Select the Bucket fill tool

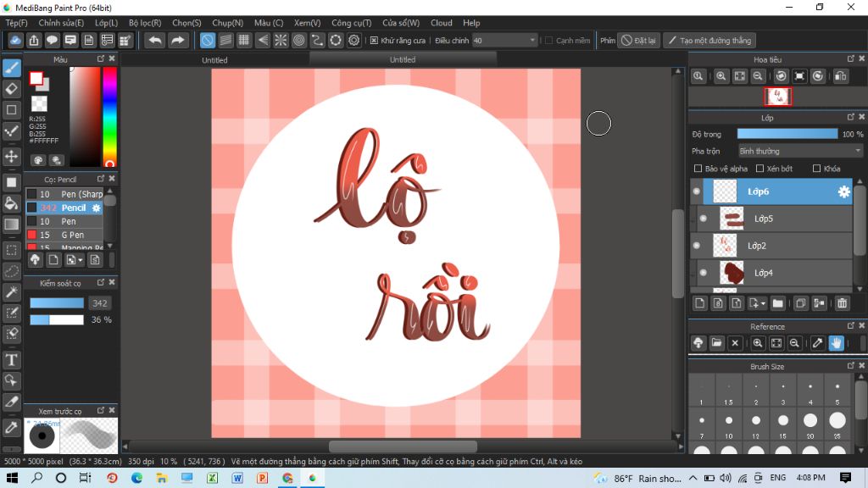12,203
